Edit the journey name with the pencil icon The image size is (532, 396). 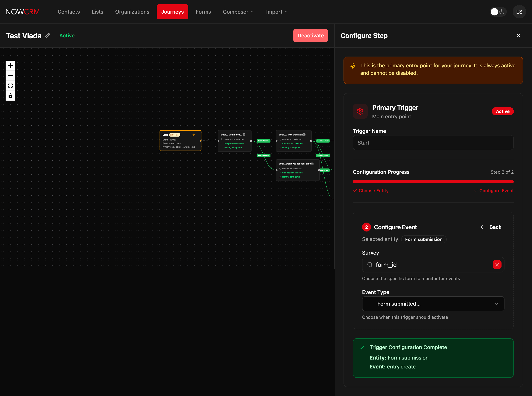[47, 36]
